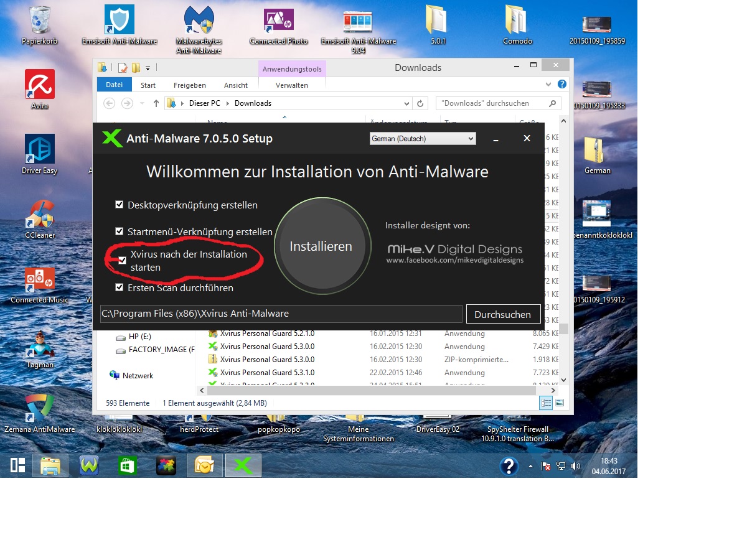
Task: Click the Explorer help icon in Downloads window
Action: pos(561,84)
